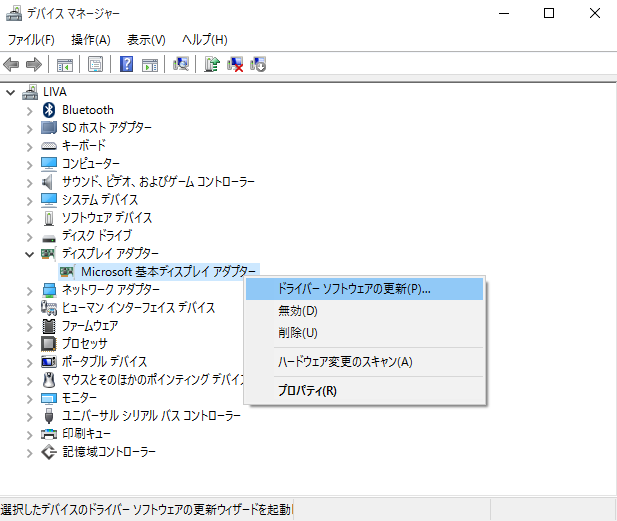617x521 pixels.
Task: Click the disk drive category icon
Action: 49,238
